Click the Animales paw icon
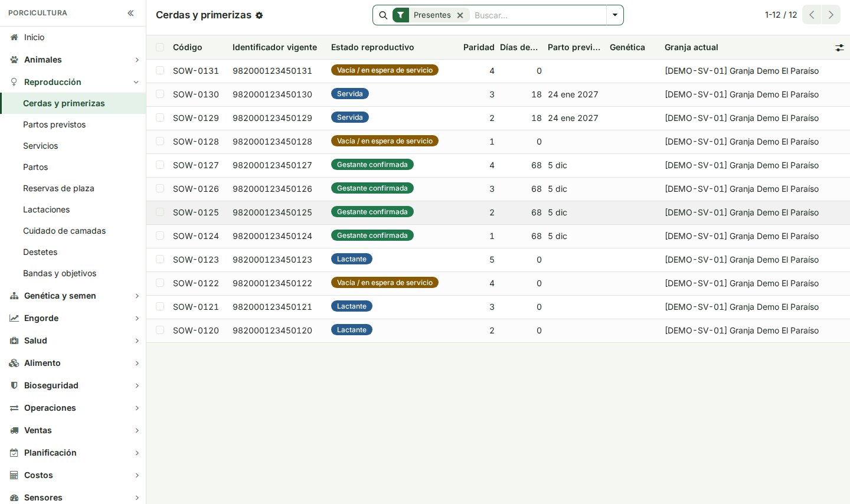 [x=14, y=60]
